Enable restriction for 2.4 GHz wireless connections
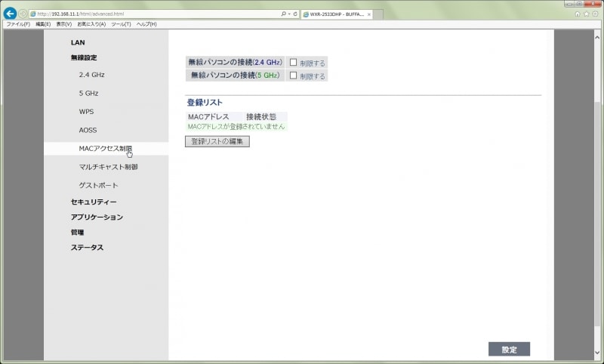Image resolution: width=604 pixels, height=364 pixels. pyautogui.click(x=294, y=63)
